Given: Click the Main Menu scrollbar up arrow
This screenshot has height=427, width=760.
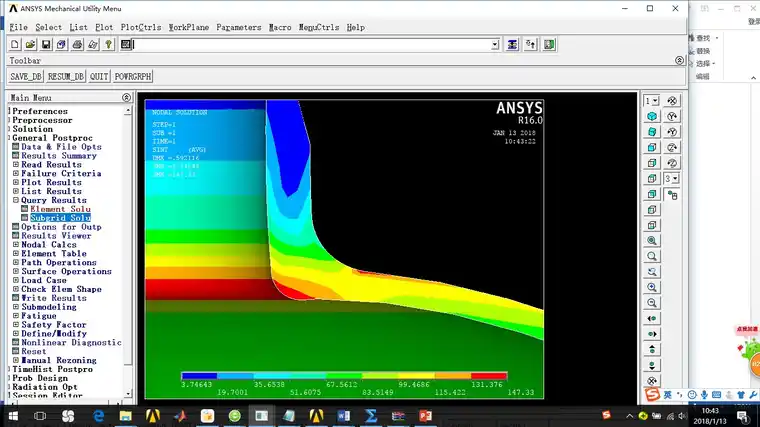Looking at the screenshot, I should point(128,111).
